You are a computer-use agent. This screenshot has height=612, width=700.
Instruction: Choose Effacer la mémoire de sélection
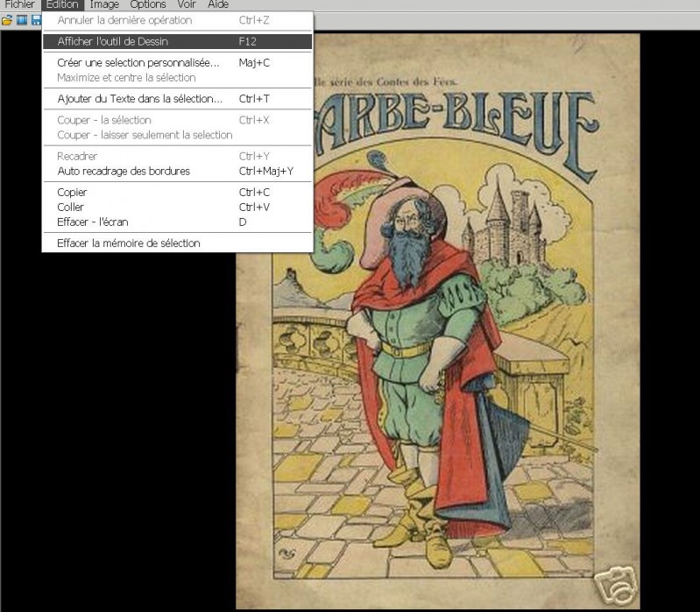click(x=177, y=243)
